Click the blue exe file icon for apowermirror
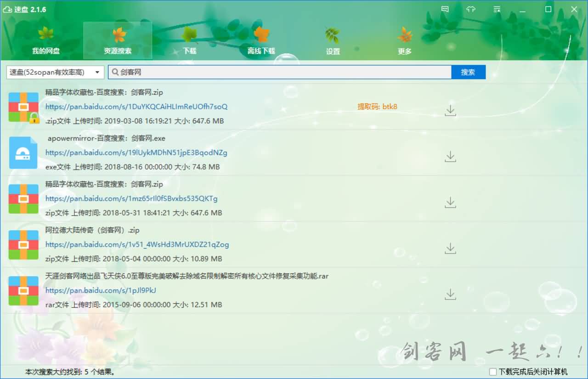The height and width of the screenshot is (379, 588). pyautogui.click(x=23, y=153)
